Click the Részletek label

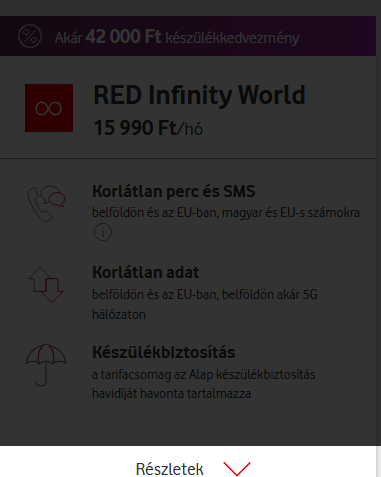pyautogui.click(x=170, y=469)
